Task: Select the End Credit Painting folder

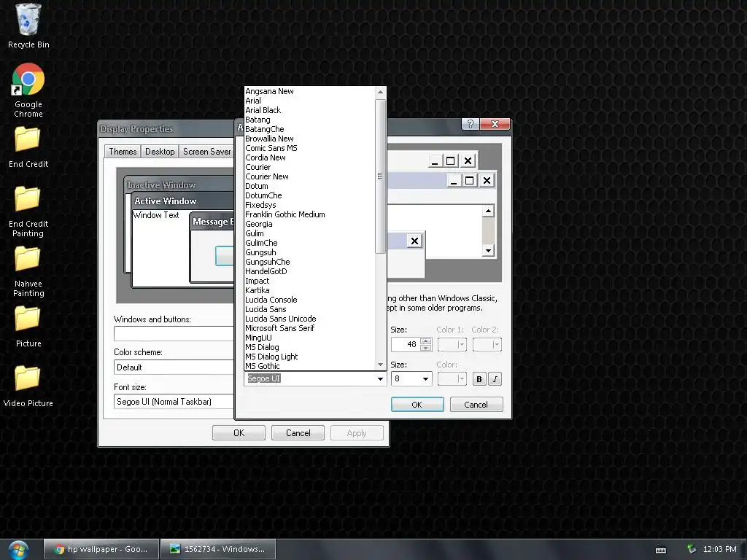Action: coord(28,211)
